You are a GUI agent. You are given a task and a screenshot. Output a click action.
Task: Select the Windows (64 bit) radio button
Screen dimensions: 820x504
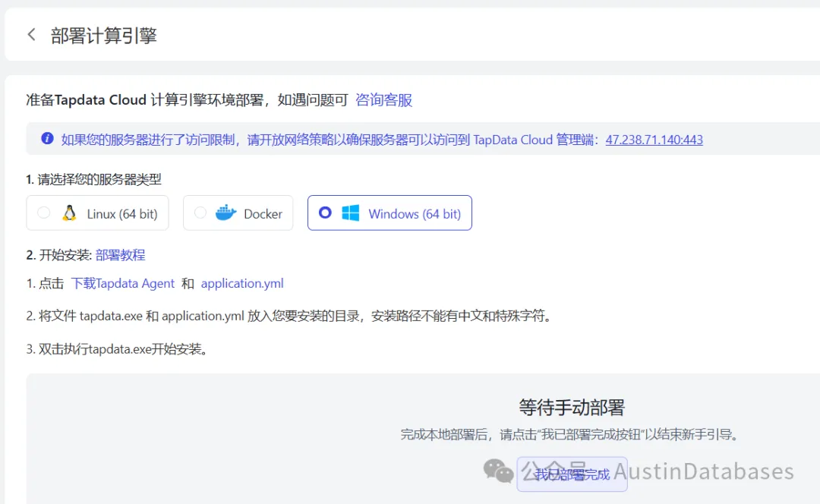pyautogui.click(x=325, y=213)
